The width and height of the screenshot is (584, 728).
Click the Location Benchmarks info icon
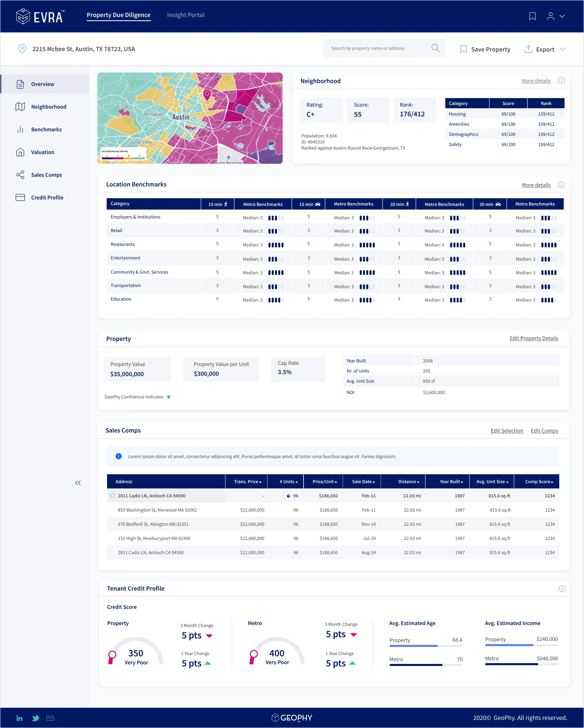(x=561, y=185)
